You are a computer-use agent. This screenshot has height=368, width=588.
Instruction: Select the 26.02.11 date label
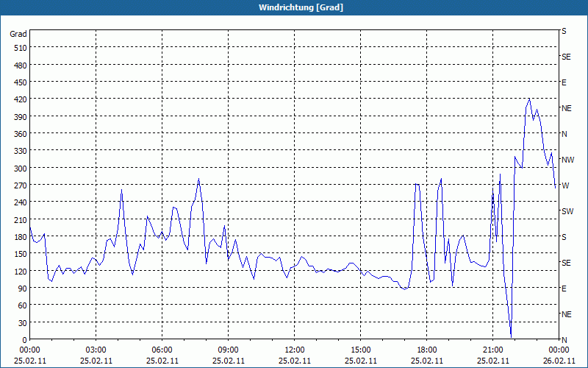[x=559, y=361]
